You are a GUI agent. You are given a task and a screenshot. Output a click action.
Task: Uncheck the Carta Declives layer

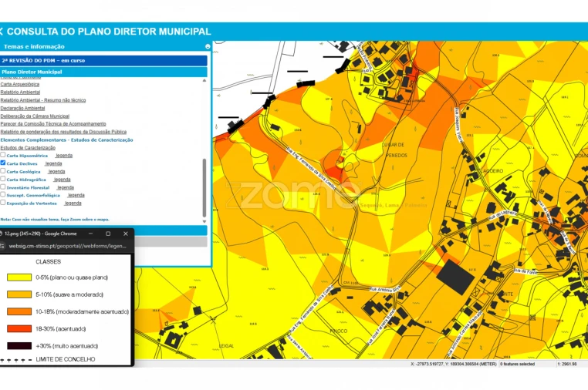3,163
